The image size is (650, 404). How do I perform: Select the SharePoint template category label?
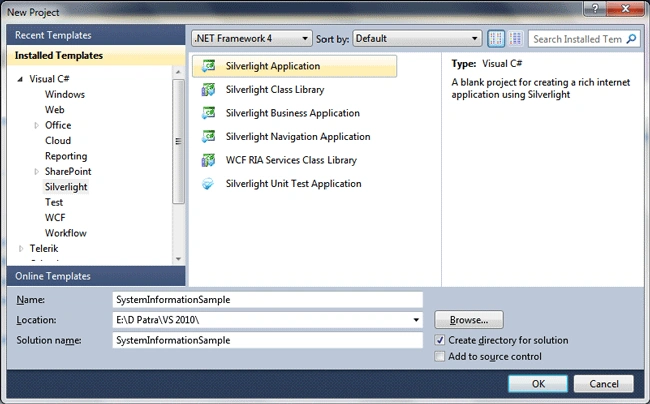coord(68,172)
